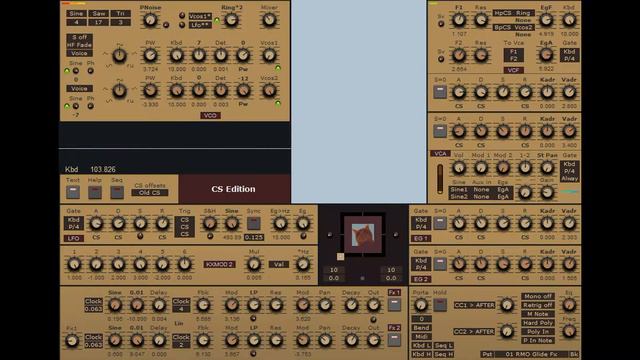640x360 pixels.
Task: Click the Freq knob under Eq
Action: tap(569, 331)
